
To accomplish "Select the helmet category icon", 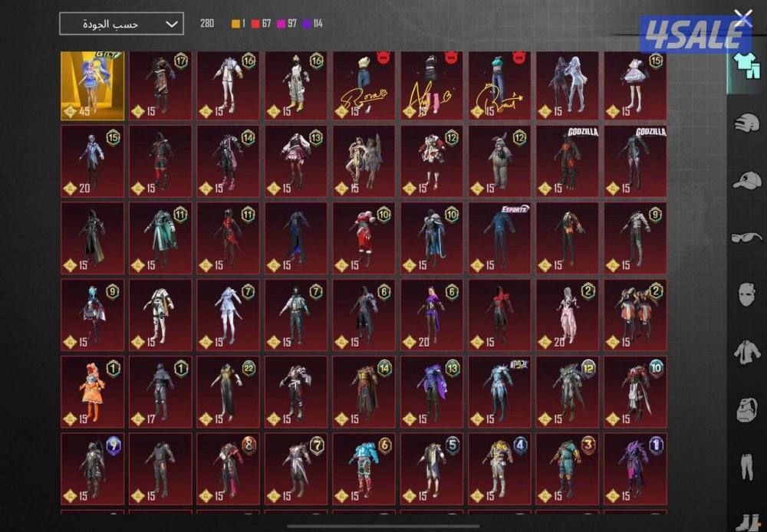I will click(x=745, y=123).
